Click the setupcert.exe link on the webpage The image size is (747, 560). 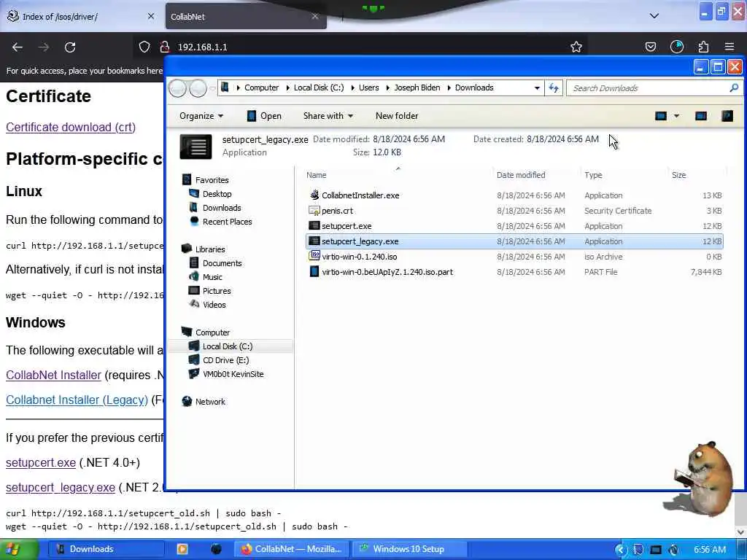pyautogui.click(x=41, y=462)
